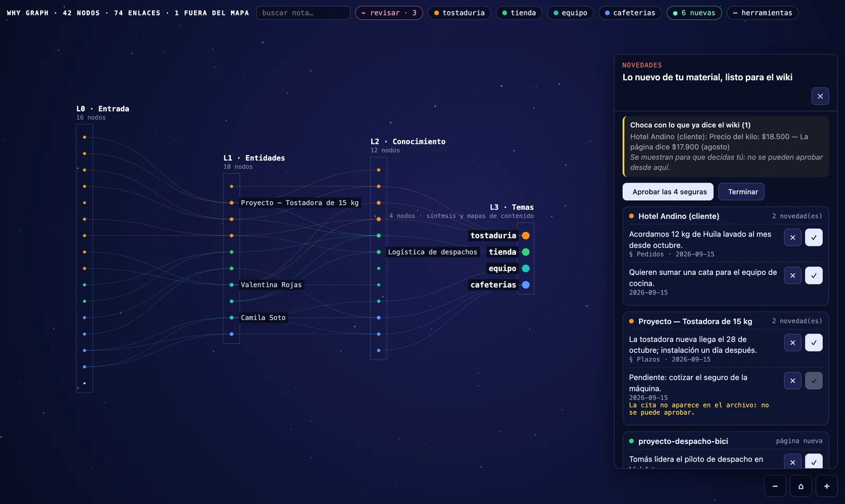
Task: Select the blue cafeterias node in the L3 column
Action: (x=525, y=284)
